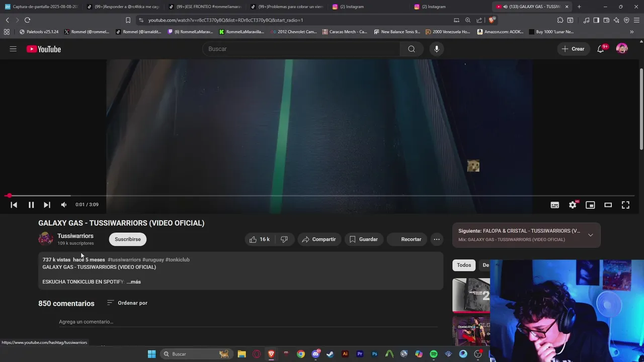This screenshot has width=644, height=362.
Task: Click the search magnifier button
Action: (x=412, y=49)
